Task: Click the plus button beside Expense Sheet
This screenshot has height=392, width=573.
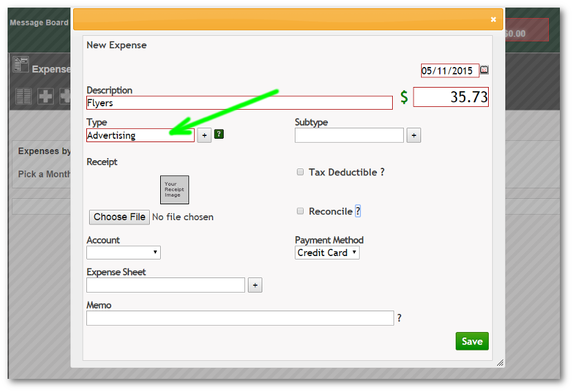Action: (x=255, y=285)
